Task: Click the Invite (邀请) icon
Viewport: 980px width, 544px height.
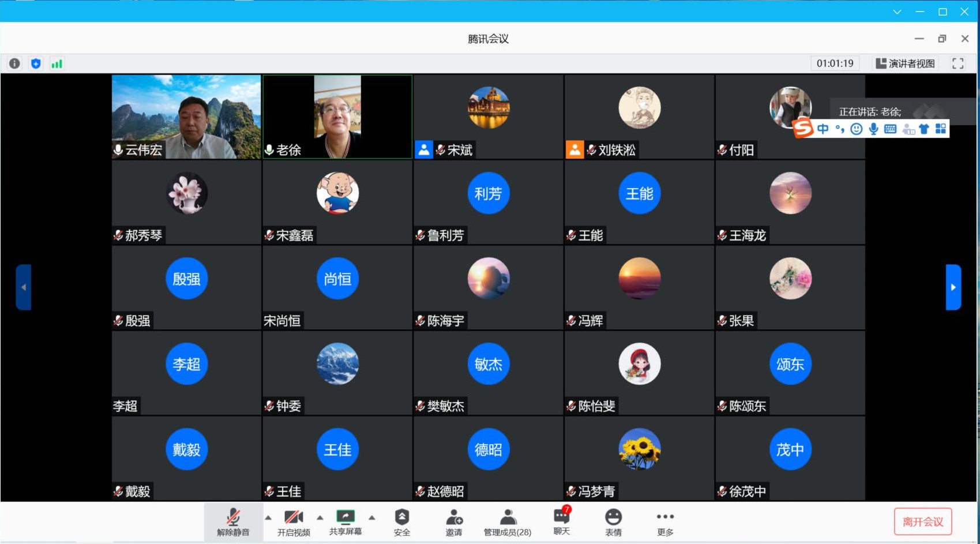Action: 454,522
